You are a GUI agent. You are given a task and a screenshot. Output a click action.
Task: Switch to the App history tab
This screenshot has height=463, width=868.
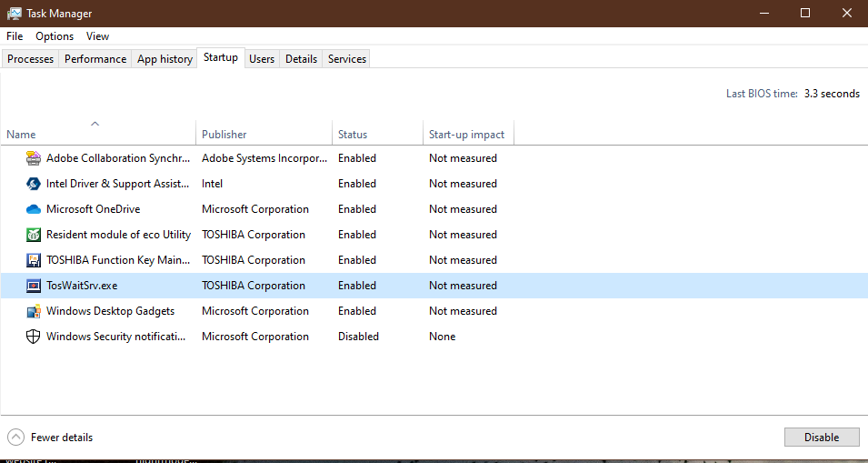[165, 59]
